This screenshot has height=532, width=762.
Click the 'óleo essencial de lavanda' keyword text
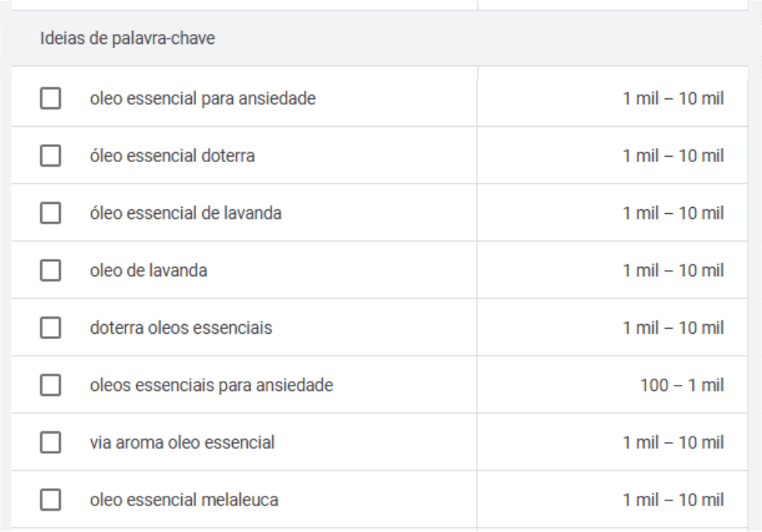pyautogui.click(x=186, y=213)
